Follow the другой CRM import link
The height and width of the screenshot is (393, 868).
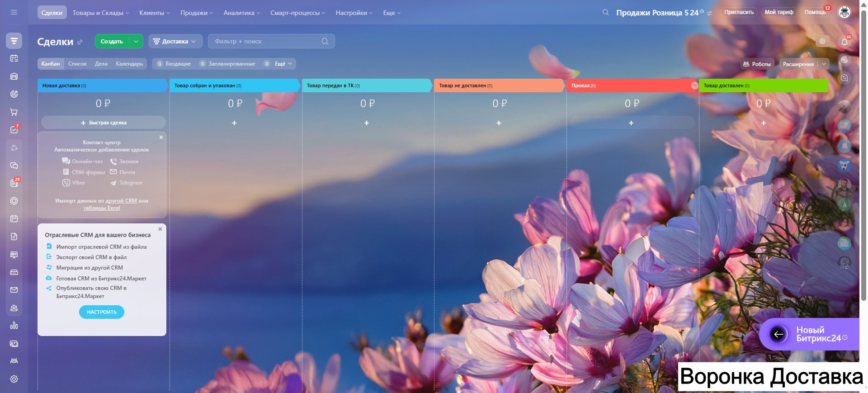121,201
